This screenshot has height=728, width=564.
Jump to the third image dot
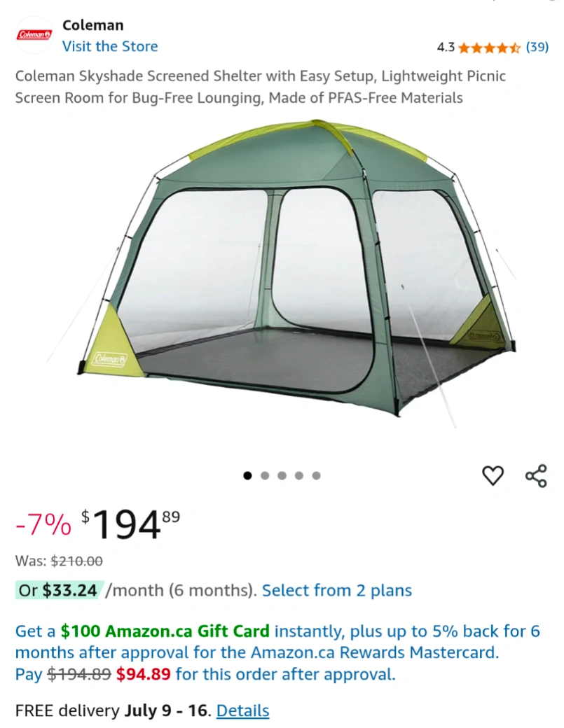(x=282, y=475)
